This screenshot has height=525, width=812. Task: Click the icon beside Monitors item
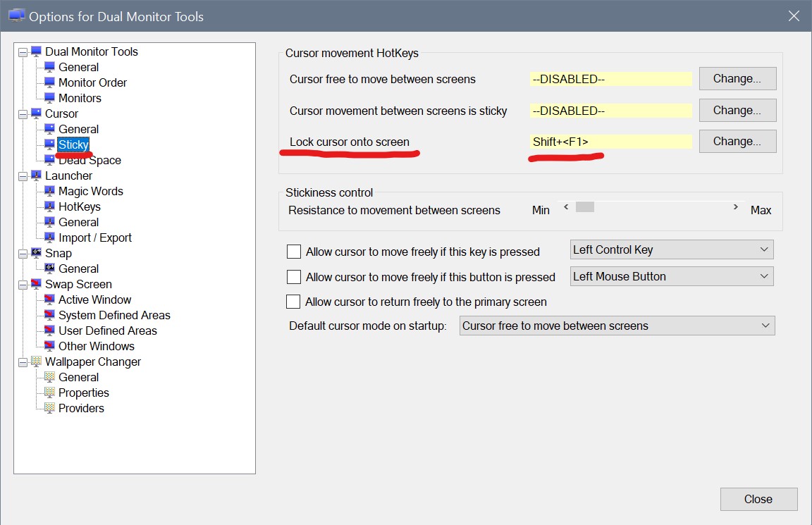coord(49,98)
